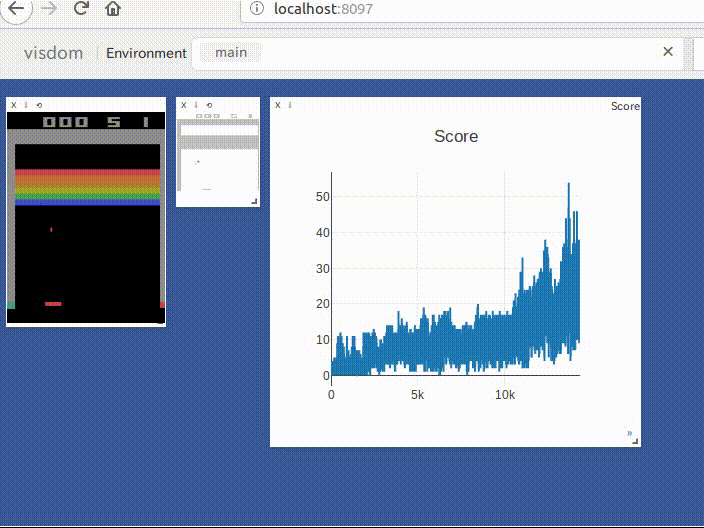Screen dimensions: 704x528
Task: Click the 50 y-axis tick label
Action: [323, 197]
